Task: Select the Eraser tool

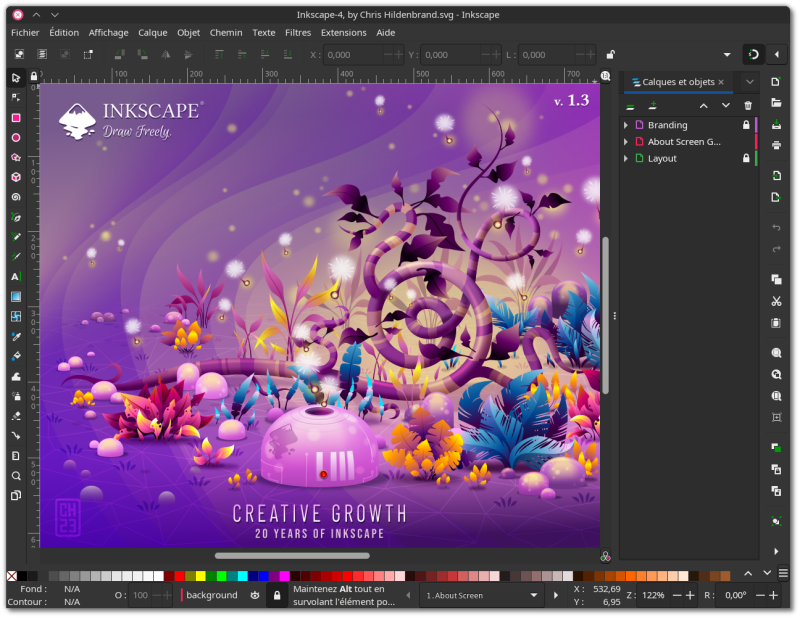Action: (x=16, y=416)
